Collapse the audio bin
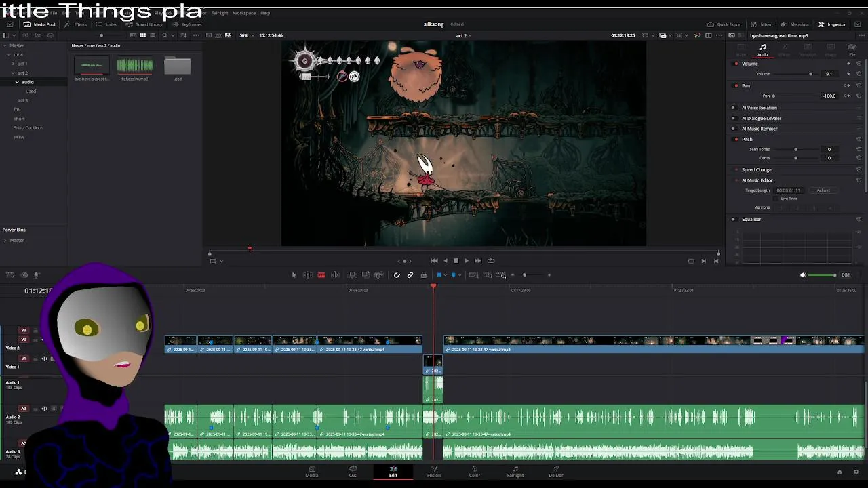 click(17, 82)
